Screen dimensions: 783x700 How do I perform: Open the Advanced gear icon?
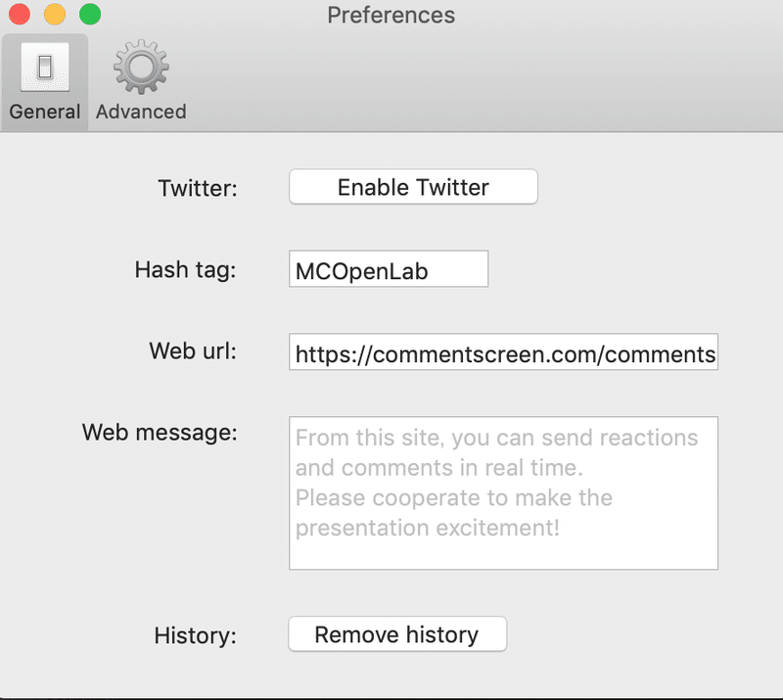click(141, 67)
